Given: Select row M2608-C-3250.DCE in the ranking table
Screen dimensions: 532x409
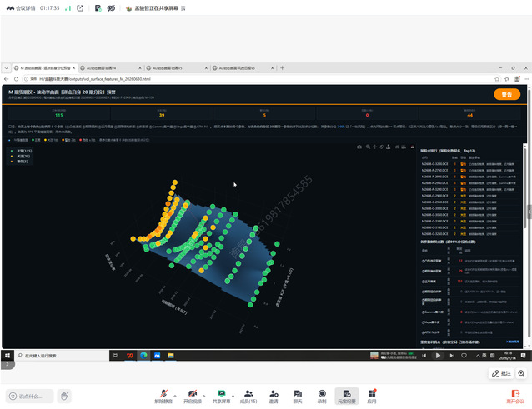Looking at the screenshot, I should [x=469, y=234].
